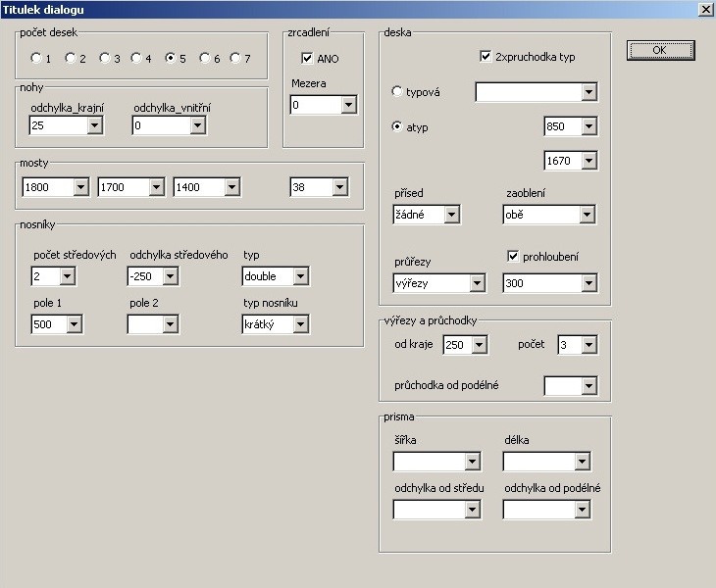This screenshot has width=716, height=588.
Task: Expand the průřezy dropdown showing výřezy
Action: [478, 283]
